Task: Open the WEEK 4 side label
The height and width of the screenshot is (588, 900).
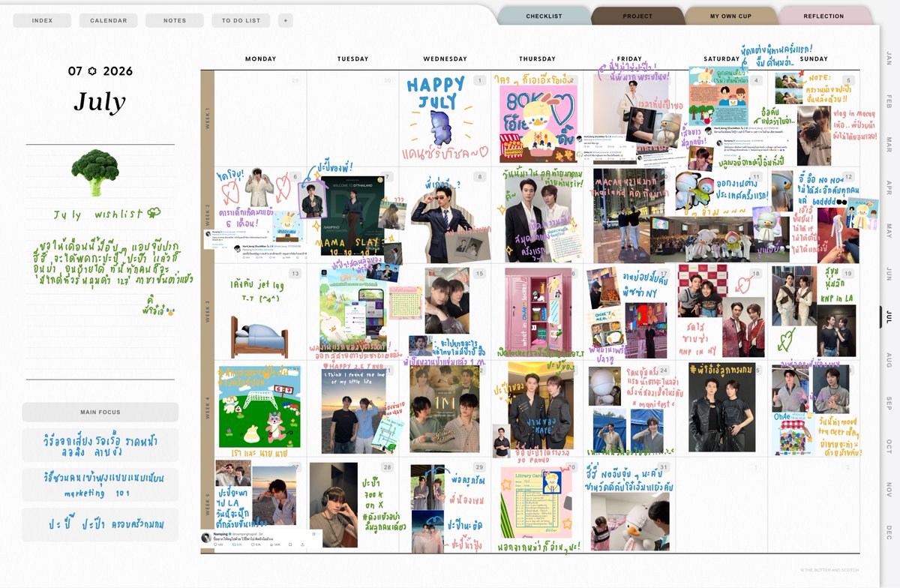Action: (208, 408)
